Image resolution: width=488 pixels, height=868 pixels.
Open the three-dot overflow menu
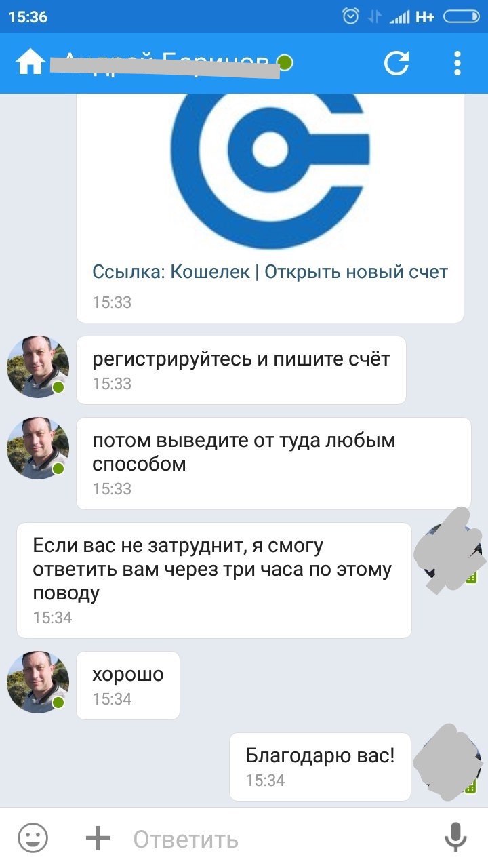(457, 62)
